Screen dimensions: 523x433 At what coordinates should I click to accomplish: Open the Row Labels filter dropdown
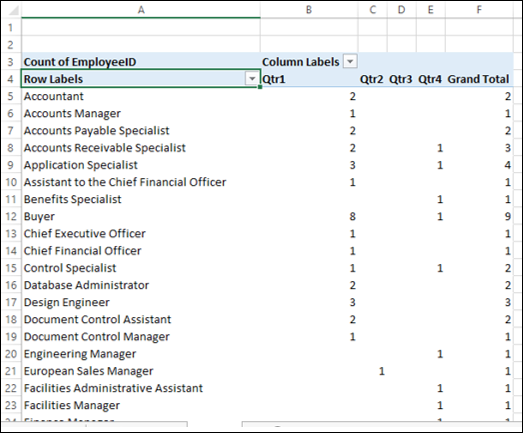point(252,79)
